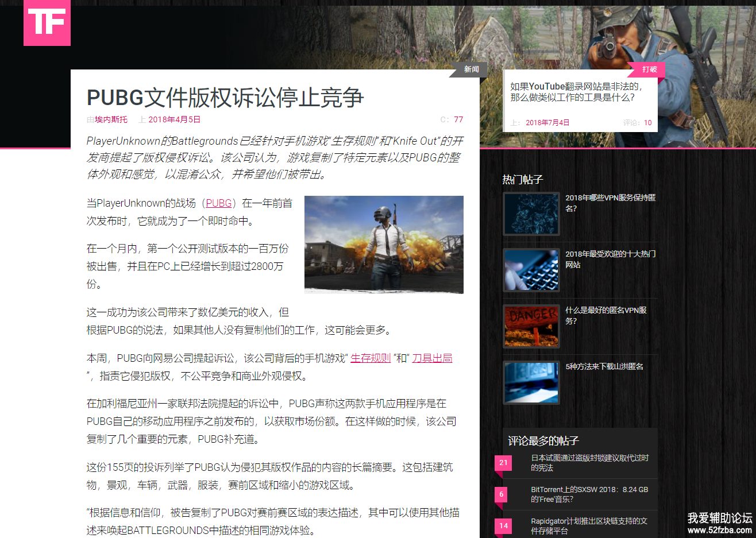The width and height of the screenshot is (756, 538).
Task: Open post BitTorrent上的SXSW 2018 'Free'音乐
Action: point(589,494)
